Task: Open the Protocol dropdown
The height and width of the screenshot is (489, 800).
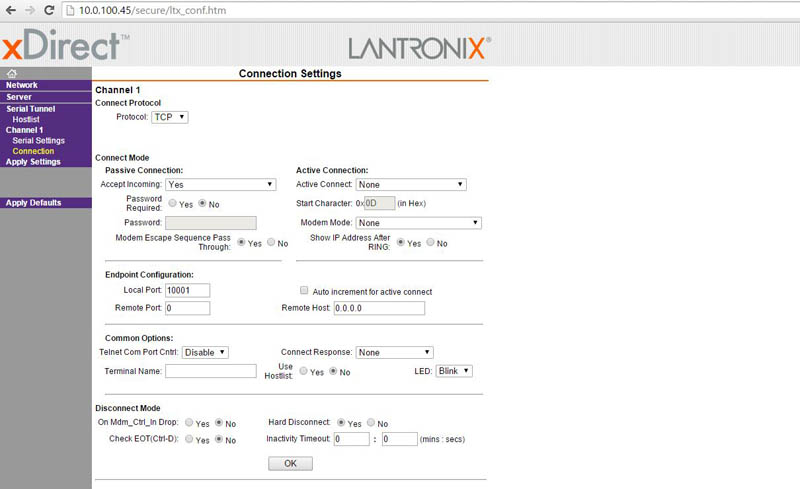Action: [x=169, y=117]
